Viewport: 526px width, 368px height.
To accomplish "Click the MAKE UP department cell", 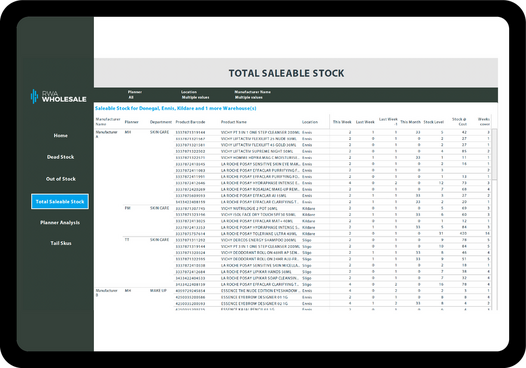I will (158, 291).
